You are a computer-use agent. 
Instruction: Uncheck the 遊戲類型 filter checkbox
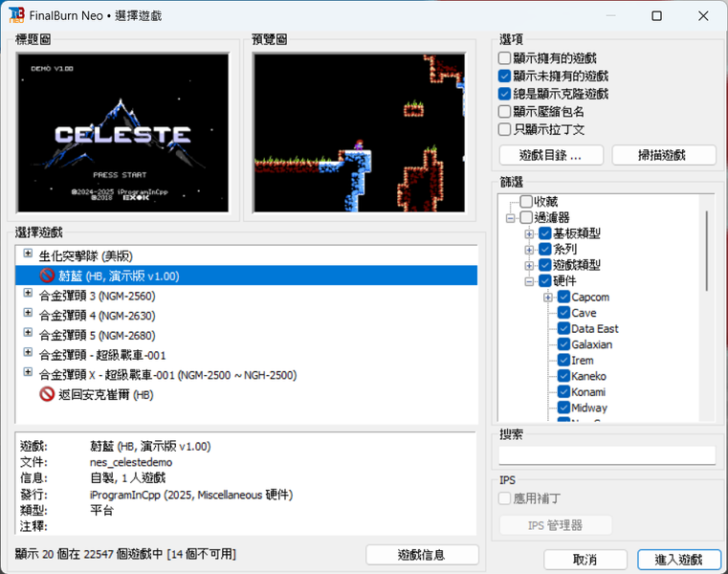click(545, 265)
